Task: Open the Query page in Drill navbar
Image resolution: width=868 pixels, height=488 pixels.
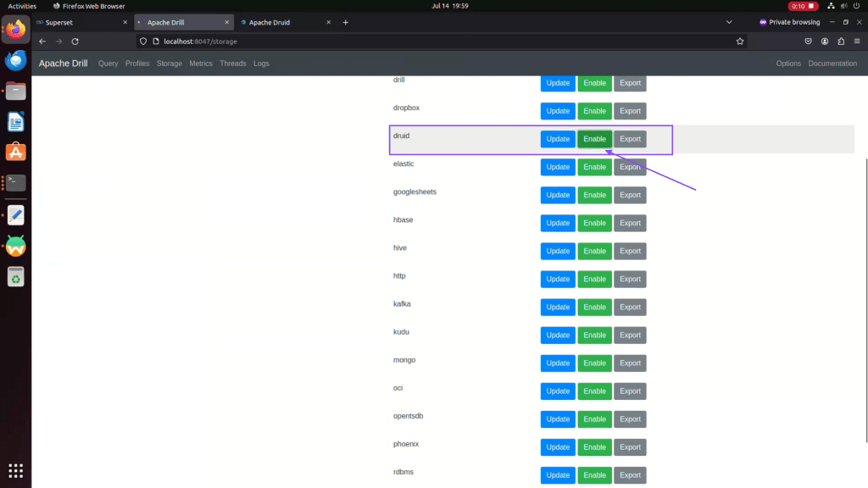Action: [x=108, y=64]
